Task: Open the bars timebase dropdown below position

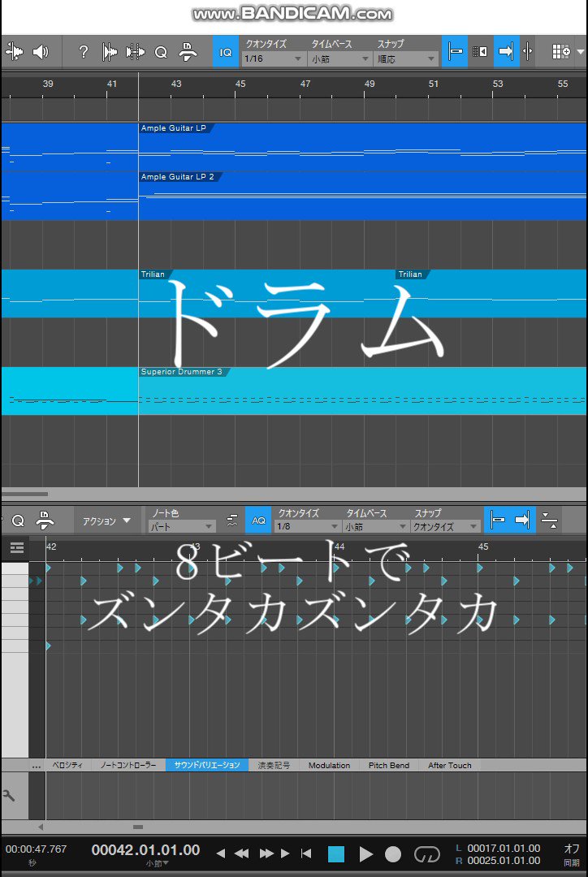Action: tap(158, 863)
